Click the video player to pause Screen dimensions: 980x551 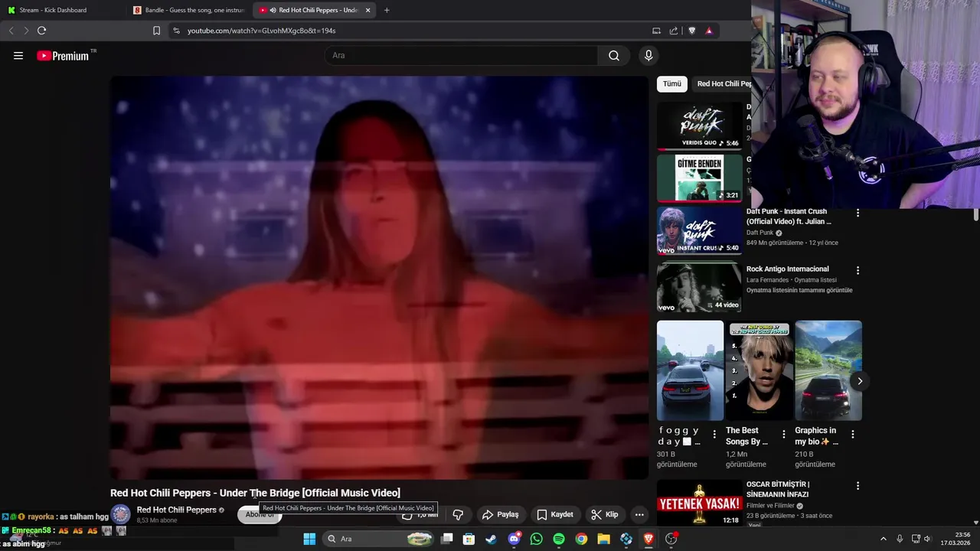[379, 277]
